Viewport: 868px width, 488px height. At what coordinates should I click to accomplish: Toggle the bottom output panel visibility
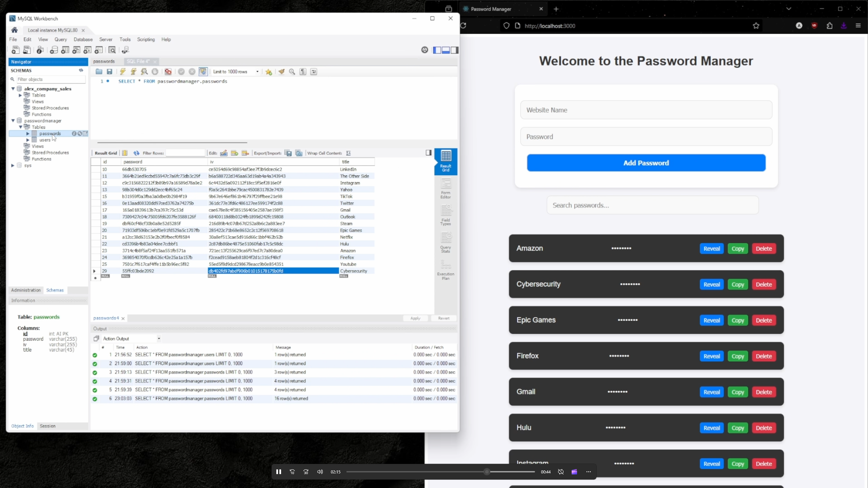click(446, 50)
